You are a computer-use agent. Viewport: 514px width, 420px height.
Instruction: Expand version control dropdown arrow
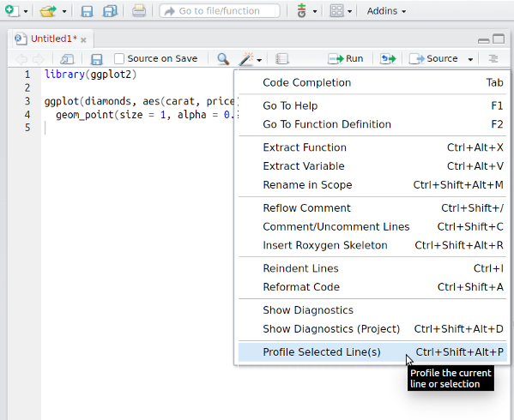315,11
